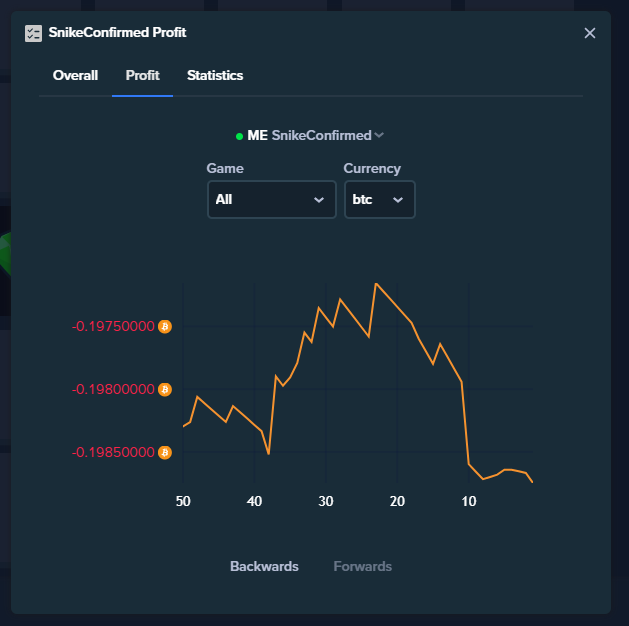The width and height of the screenshot is (629, 626).
Task: Click bitcoin icon next to -0.19800000
Action: [165, 389]
